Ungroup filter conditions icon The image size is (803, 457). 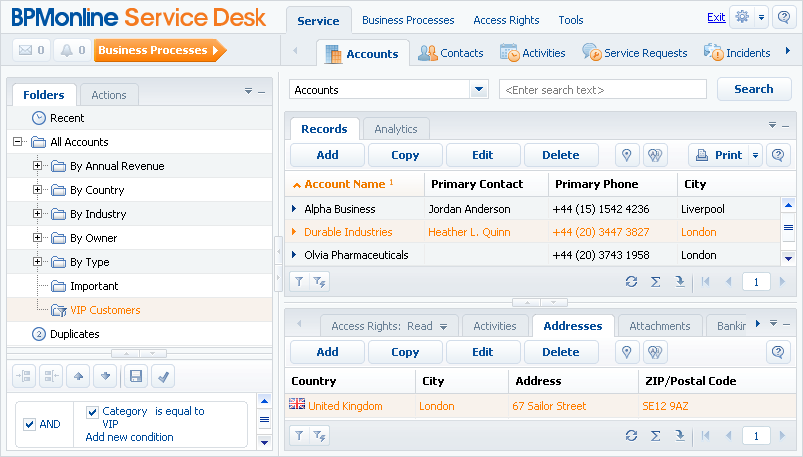pos(51,377)
